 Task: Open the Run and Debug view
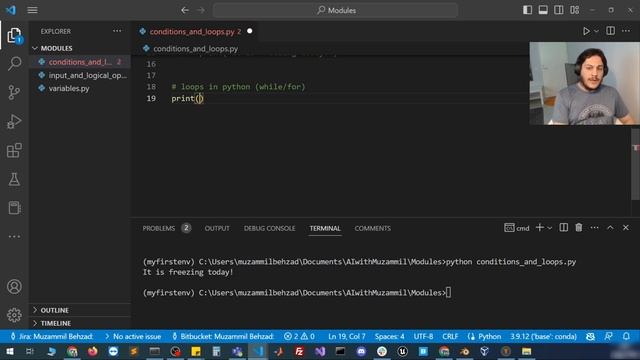14,121
